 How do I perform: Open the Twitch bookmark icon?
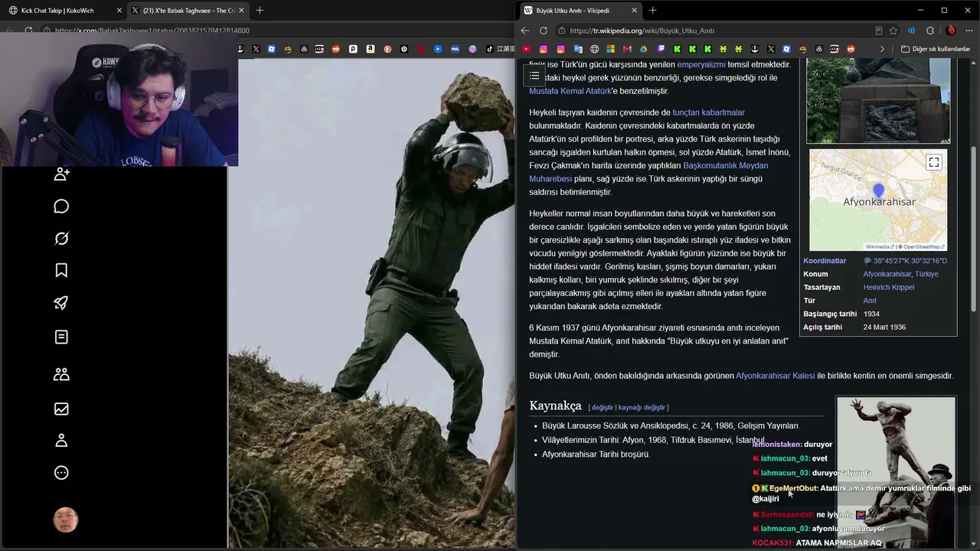661,49
